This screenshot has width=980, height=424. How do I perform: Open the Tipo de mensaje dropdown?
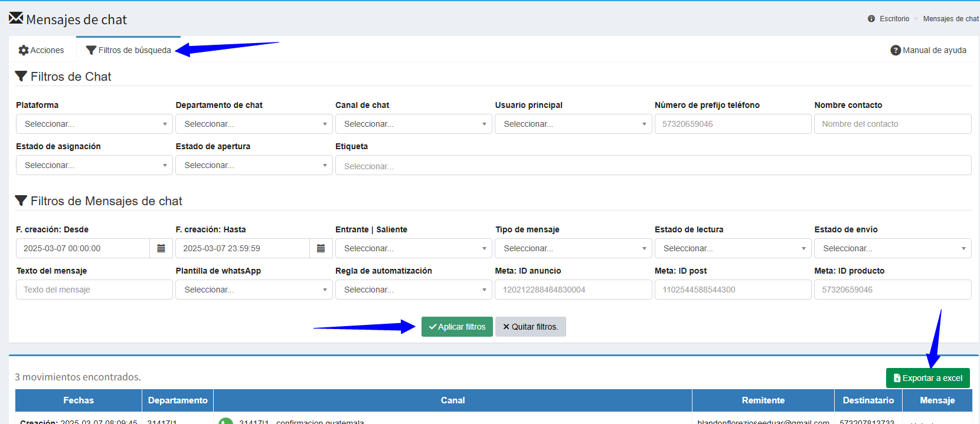click(573, 248)
